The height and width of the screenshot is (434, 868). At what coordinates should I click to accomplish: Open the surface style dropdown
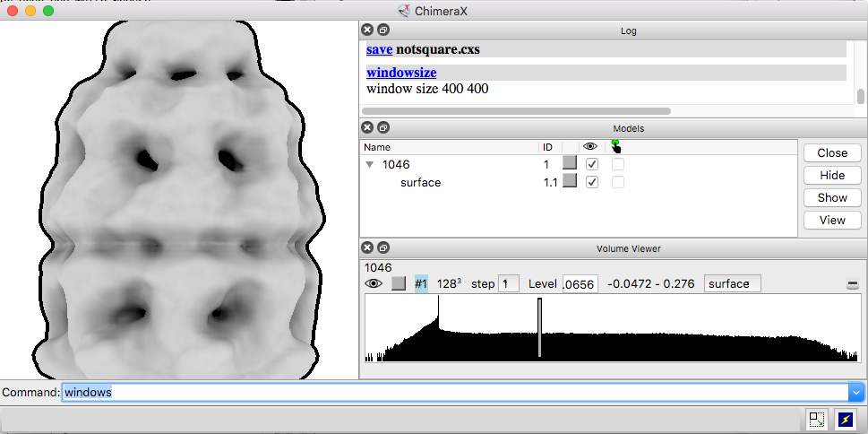pyautogui.click(x=732, y=283)
